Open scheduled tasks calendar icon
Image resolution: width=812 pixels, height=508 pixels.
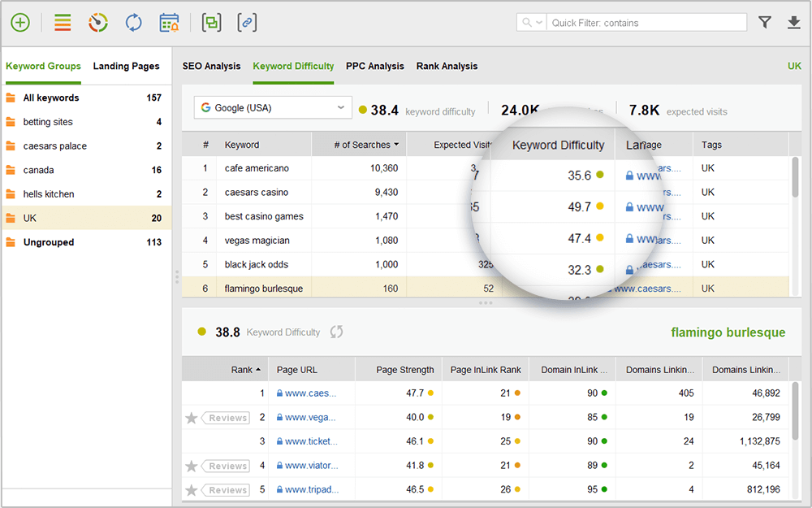168,22
